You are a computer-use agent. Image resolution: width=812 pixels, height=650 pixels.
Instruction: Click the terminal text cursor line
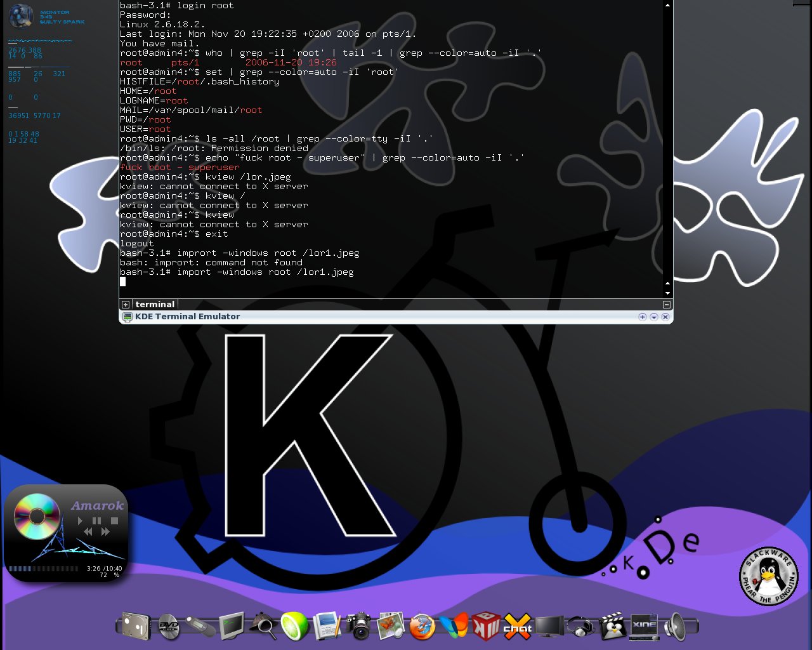pyautogui.click(x=122, y=281)
